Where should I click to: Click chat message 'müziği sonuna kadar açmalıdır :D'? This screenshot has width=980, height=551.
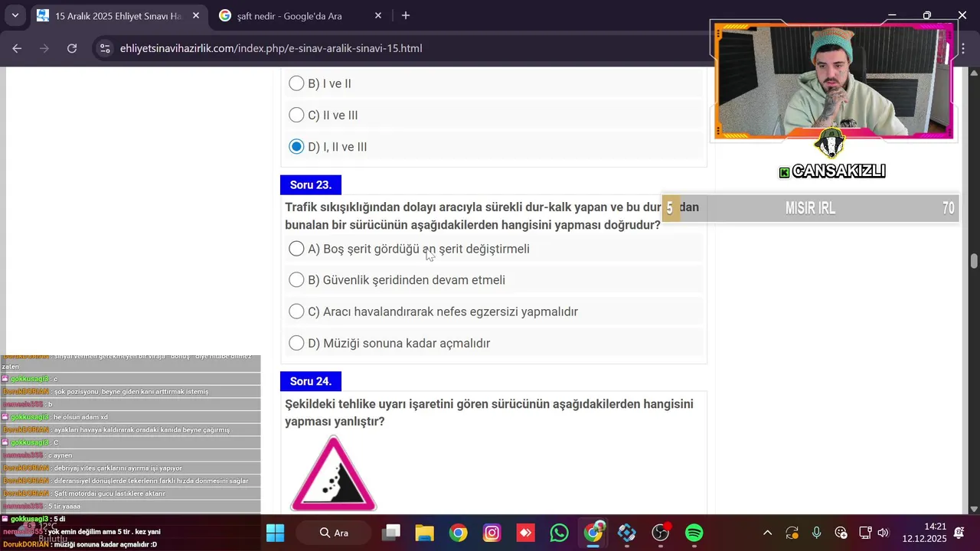click(x=106, y=544)
